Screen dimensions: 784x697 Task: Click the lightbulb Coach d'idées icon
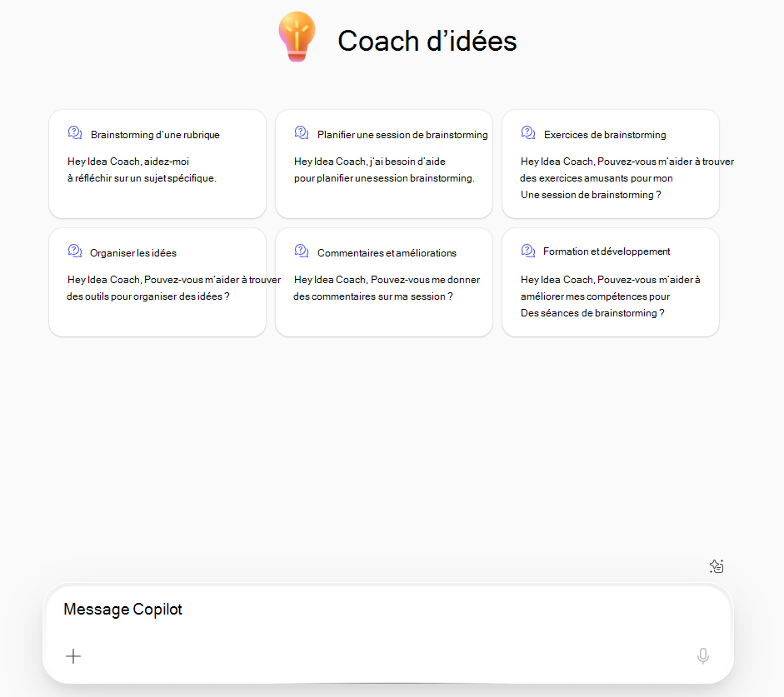coord(297,37)
